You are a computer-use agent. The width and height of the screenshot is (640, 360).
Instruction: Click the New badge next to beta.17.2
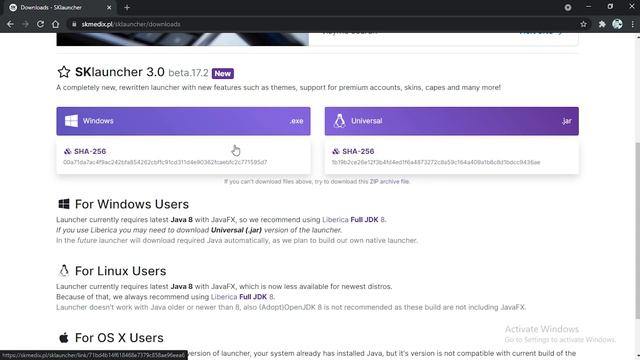tap(223, 73)
